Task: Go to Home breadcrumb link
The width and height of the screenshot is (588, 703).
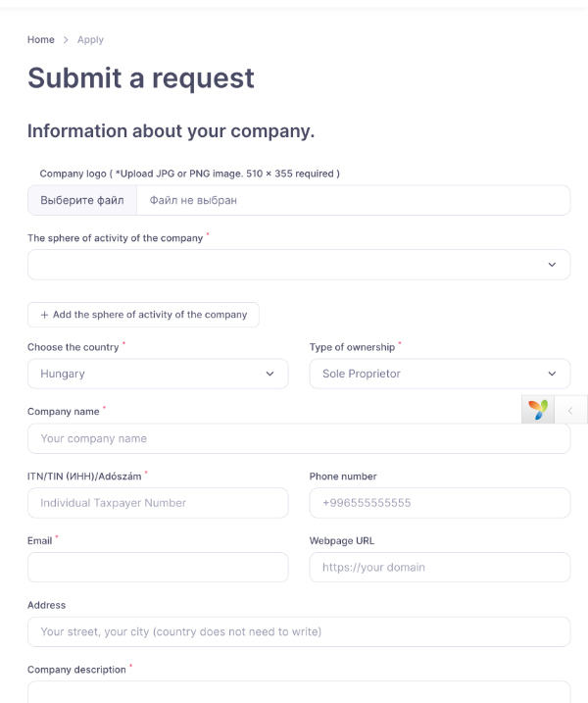Action: tap(41, 40)
